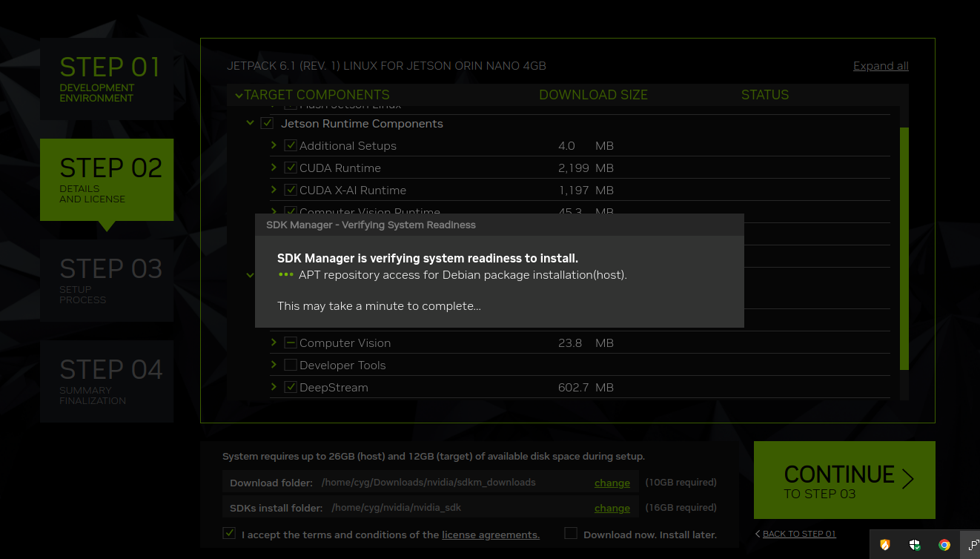Select STEP 01 Development Environment
This screenshot has width=980, height=559.
(x=106, y=79)
